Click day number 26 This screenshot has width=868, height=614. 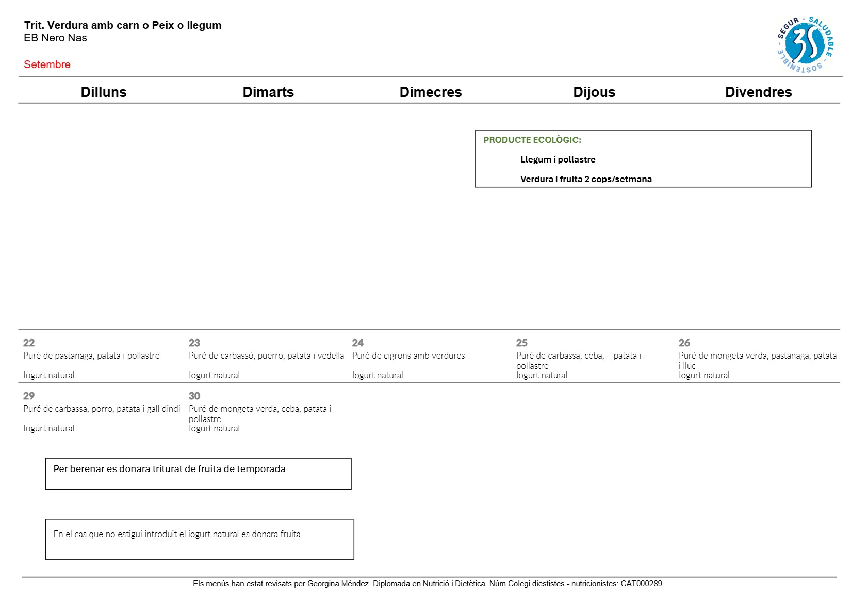(684, 343)
